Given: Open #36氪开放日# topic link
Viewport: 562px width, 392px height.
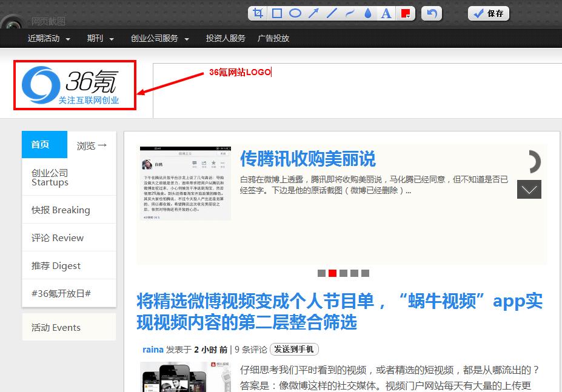Looking at the screenshot, I should click(69, 293).
